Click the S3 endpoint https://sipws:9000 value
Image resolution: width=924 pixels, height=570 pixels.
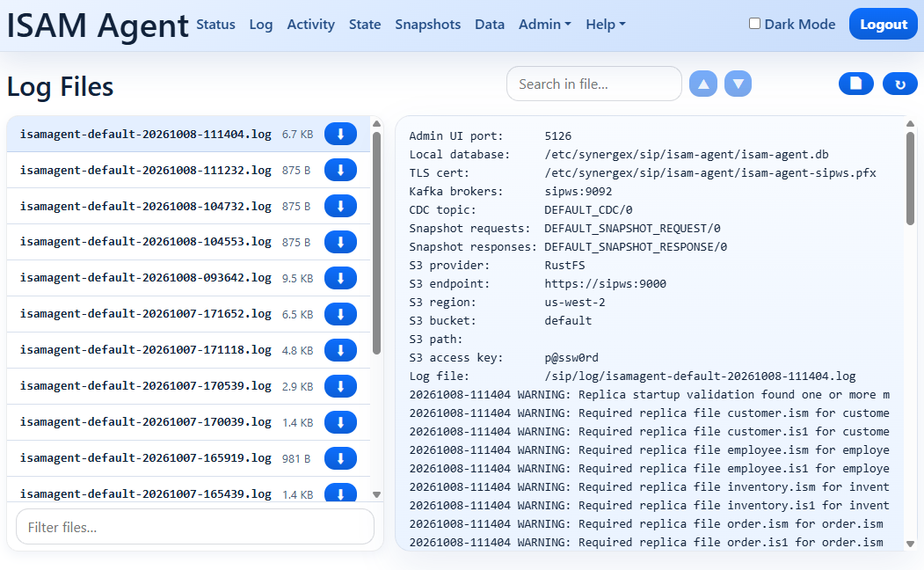605,283
